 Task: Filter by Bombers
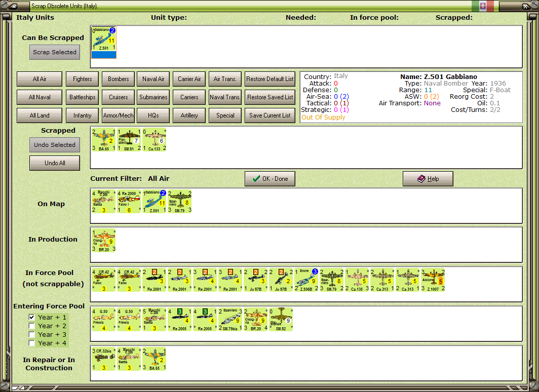(x=118, y=79)
